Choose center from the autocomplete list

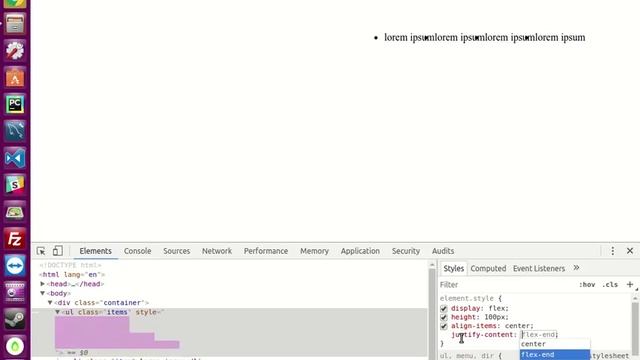point(554,344)
